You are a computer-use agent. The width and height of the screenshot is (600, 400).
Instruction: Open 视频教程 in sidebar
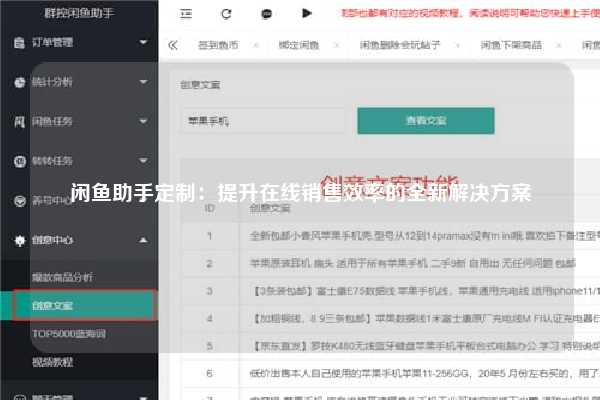[52, 362]
